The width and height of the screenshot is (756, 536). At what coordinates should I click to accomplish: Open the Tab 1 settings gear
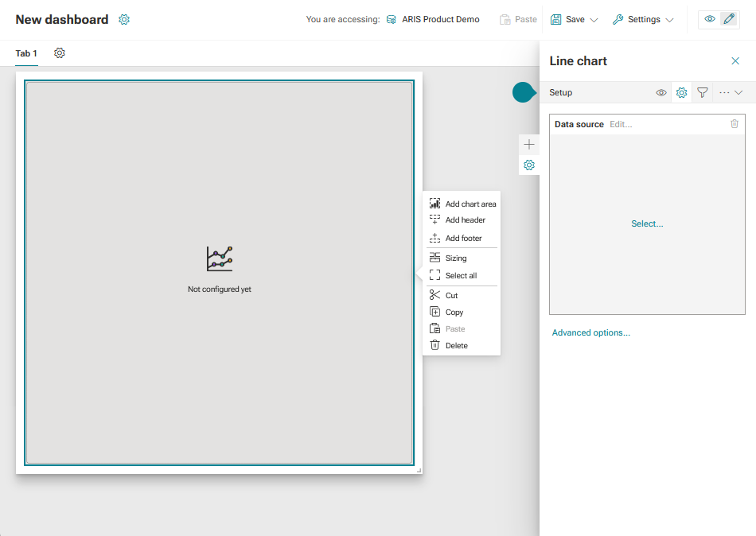click(60, 53)
